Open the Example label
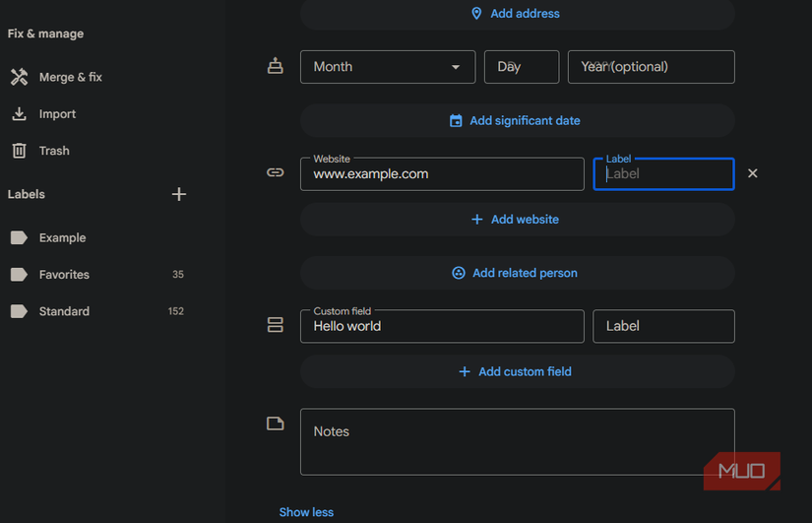Viewport: 812px width, 523px height. click(62, 238)
